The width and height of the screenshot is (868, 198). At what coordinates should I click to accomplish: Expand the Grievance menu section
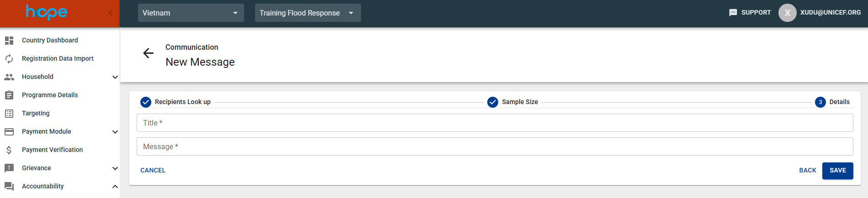[x=115, y=168]
